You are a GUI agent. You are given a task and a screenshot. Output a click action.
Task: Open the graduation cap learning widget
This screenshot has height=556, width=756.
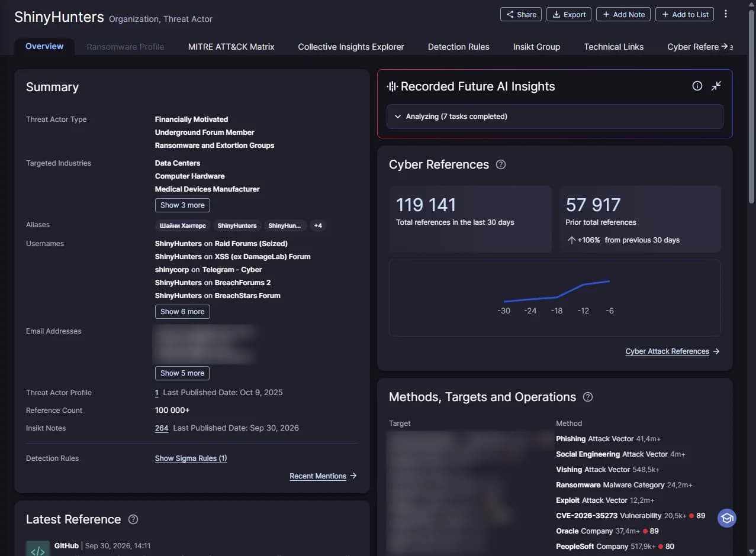(727, 518)
